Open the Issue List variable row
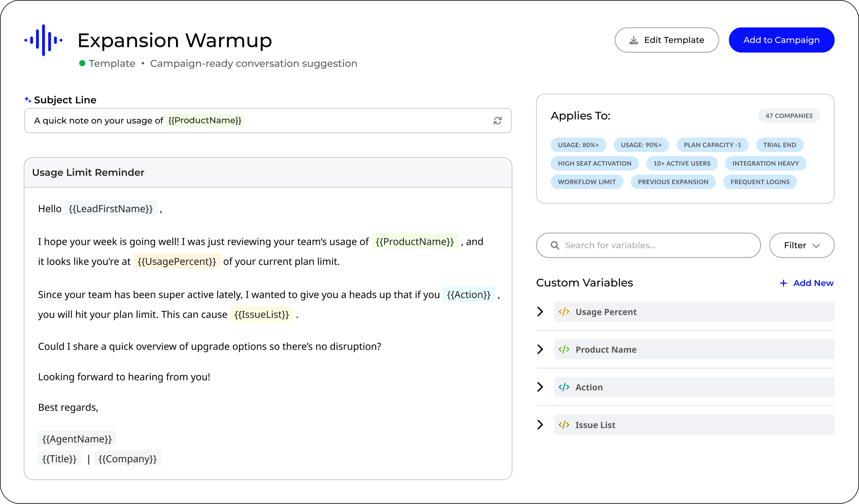This screenshot has width=859, height=504. (694, 425)
